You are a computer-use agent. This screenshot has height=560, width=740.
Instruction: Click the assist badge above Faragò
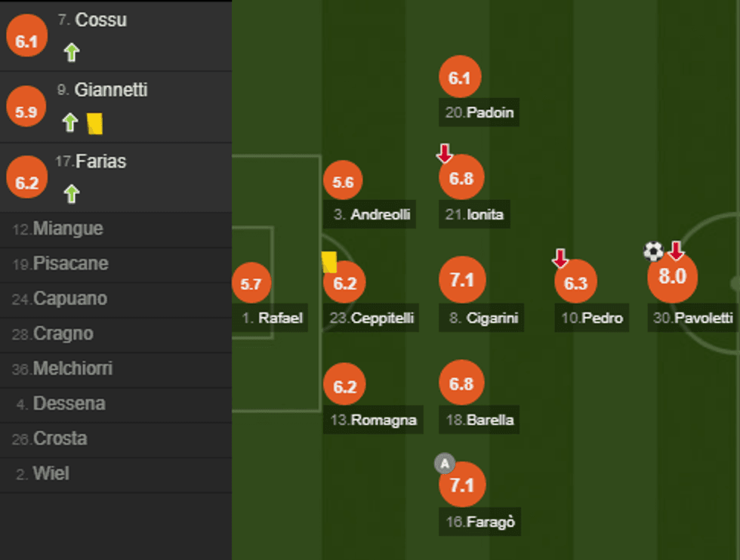pyautogui.click(x=445, y=463)
